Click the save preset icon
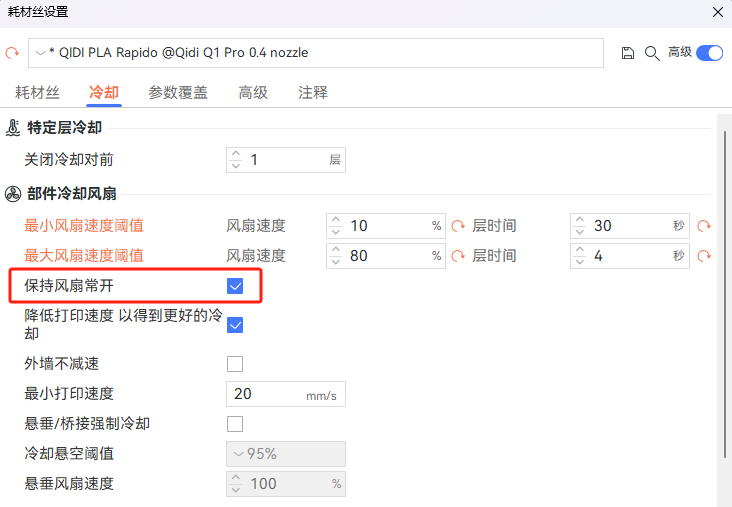The height and width of the screenshot is (507, 732). click(628, 53)
